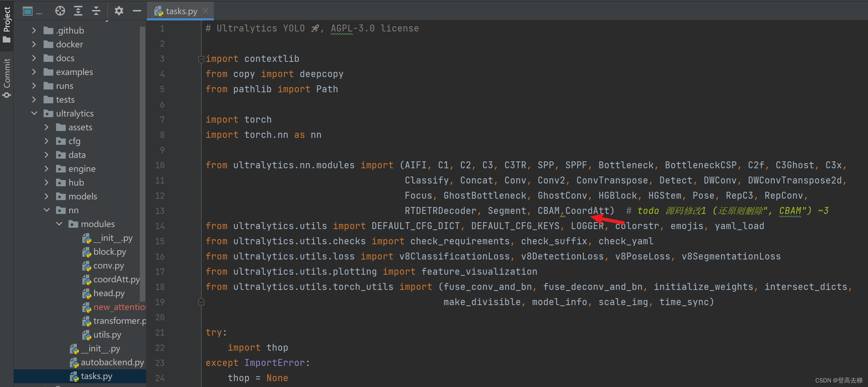Viewport: 868px width, 387px height.
Task: Hide the project panel with minus icon
Action: (x=137, y=11)
